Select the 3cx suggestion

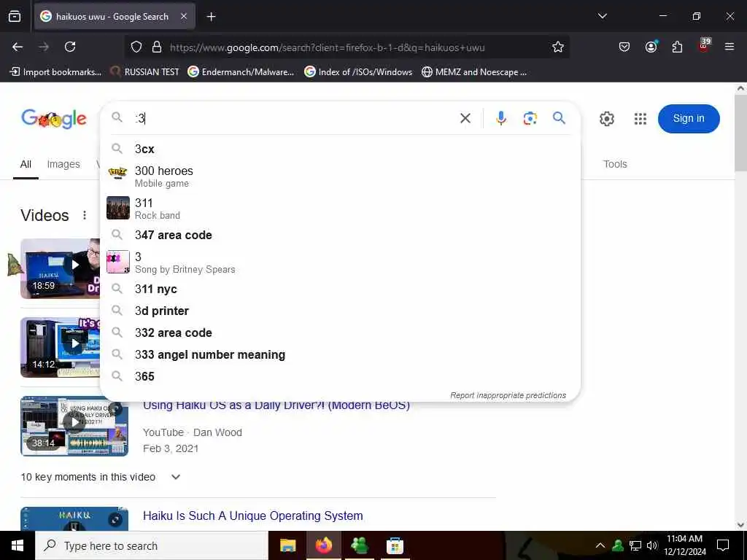coord(340,149)
